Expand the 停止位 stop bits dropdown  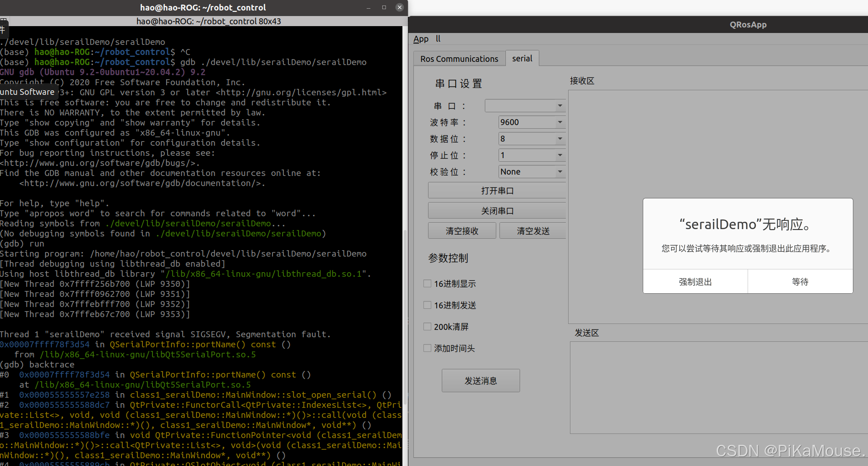pos(532,155)
